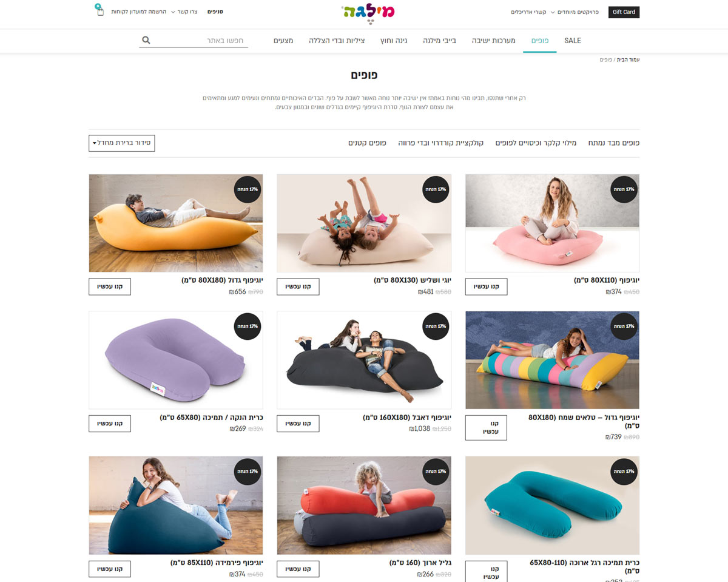Open the striped Yogipouf product image

coord(552,360)
